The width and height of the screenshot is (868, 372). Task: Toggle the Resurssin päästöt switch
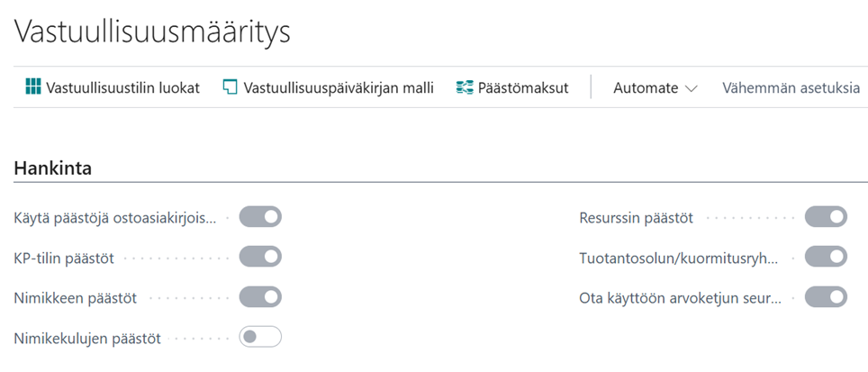coord(826,216)
